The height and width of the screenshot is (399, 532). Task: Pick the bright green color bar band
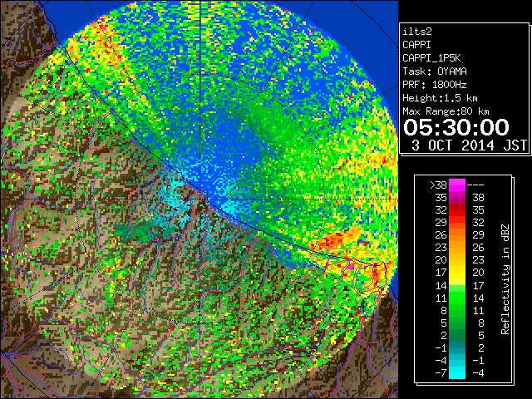pyautogui.click(x=457, y=298)
